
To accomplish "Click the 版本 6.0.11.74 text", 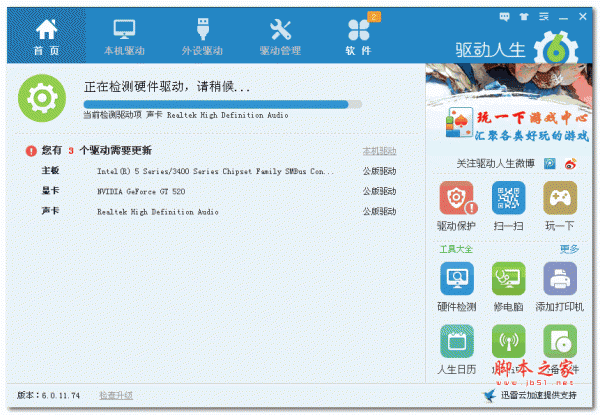I will coord(48,395).
